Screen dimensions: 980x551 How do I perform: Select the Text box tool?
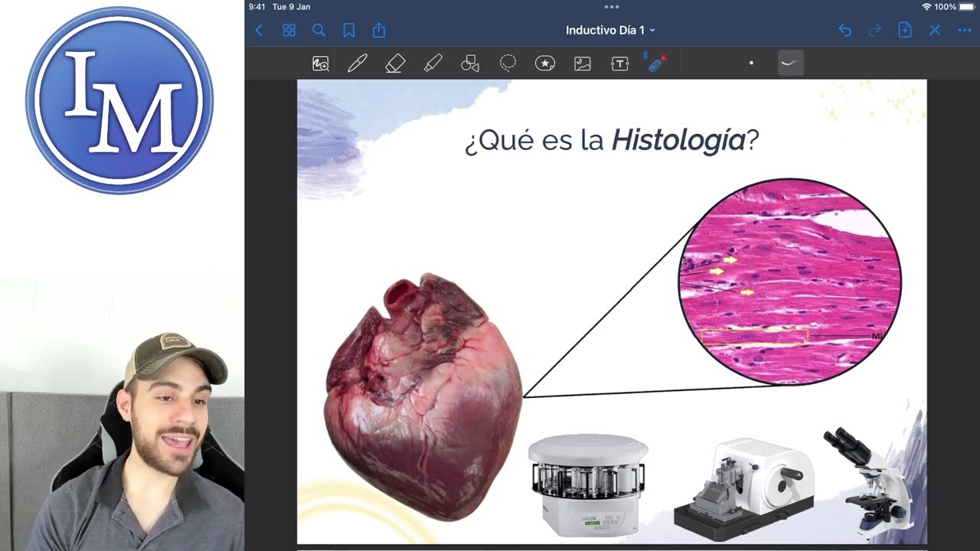[x=620, y=64]
